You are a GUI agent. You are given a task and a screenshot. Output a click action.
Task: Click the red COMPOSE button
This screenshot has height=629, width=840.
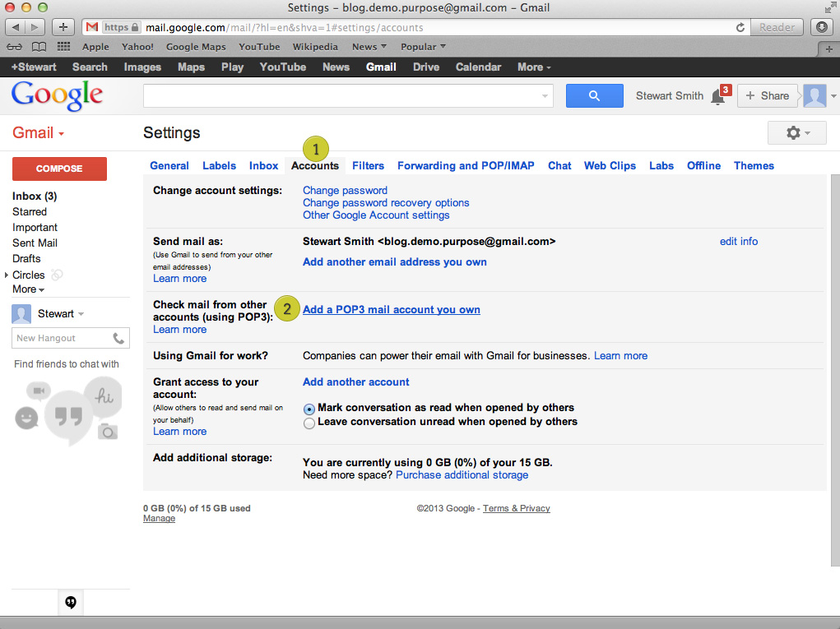pyautogui.click(x=59, y=169)
